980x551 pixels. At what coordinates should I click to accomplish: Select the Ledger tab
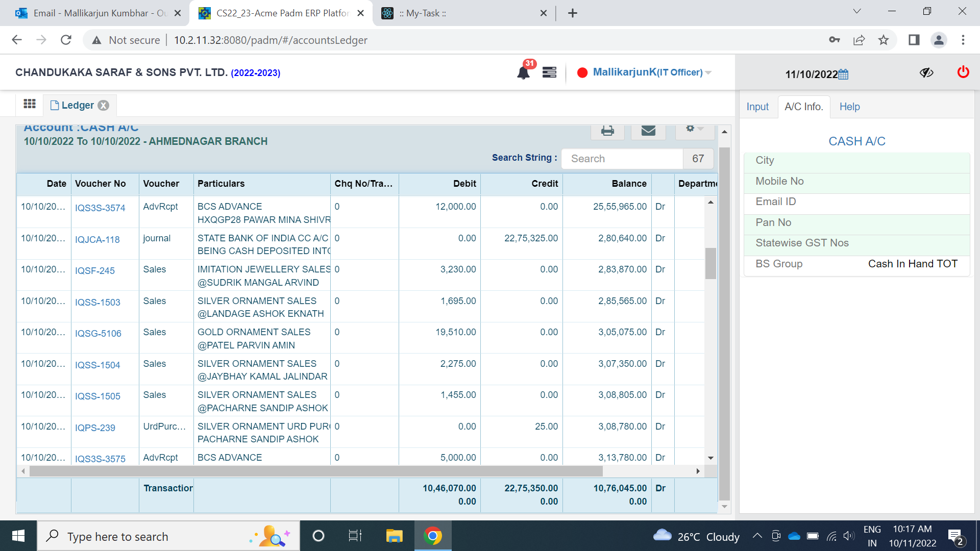[78, 105]
